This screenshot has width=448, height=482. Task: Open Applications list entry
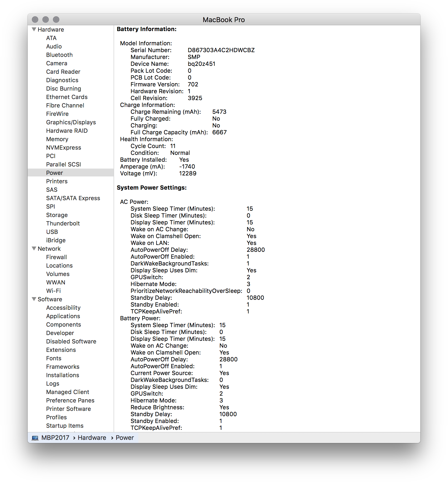[x=63, y=316]
